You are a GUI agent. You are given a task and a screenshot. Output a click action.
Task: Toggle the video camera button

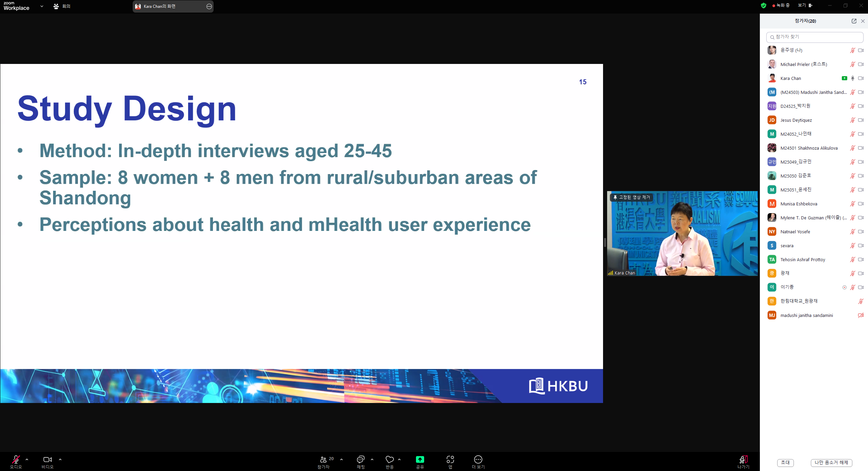click(47, 460)
